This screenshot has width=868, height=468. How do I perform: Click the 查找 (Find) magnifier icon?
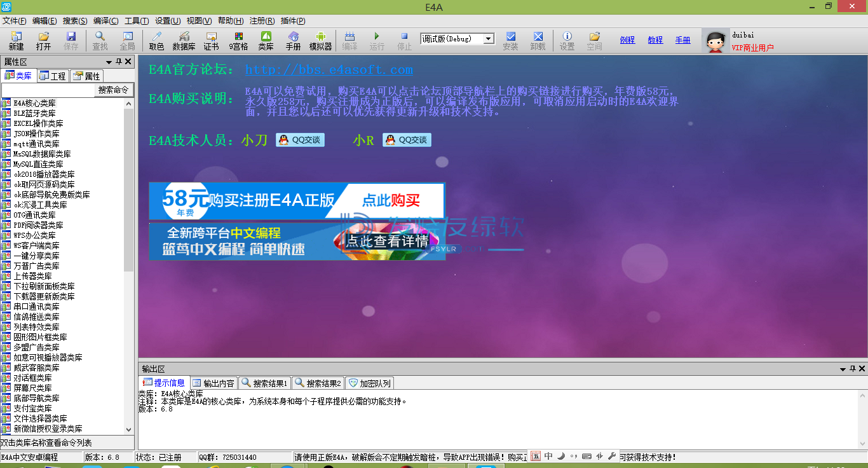pyautogui.click(x=100, y=41)
